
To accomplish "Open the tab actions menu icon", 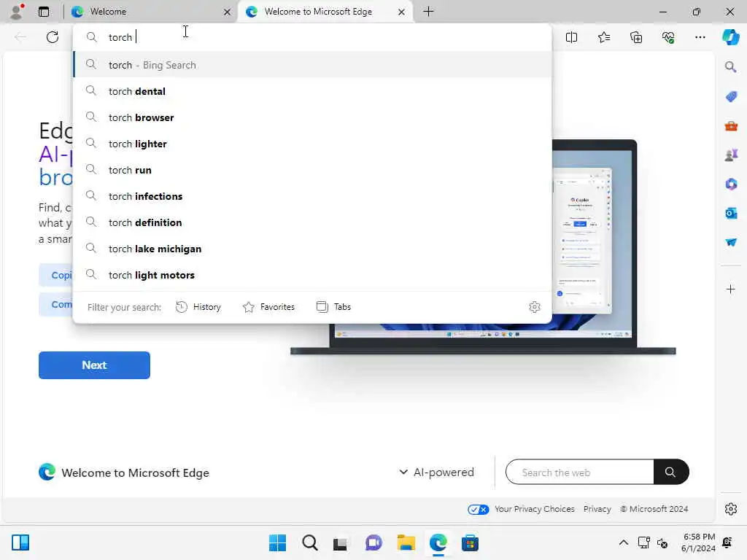I will point(44,12).
